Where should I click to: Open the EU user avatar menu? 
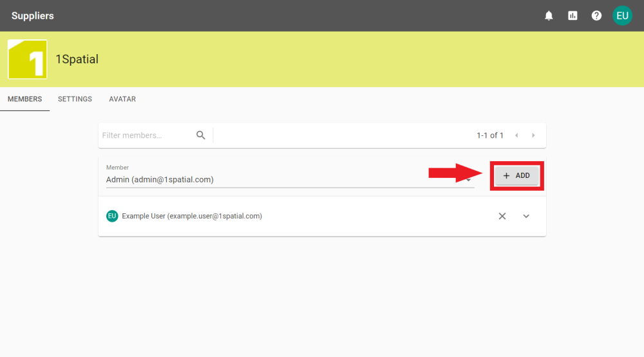pyautogui.click(x=622, y=15)
